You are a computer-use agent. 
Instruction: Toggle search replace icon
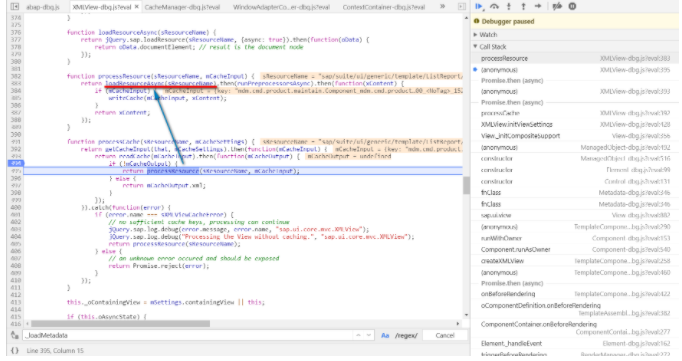(15, 335)
